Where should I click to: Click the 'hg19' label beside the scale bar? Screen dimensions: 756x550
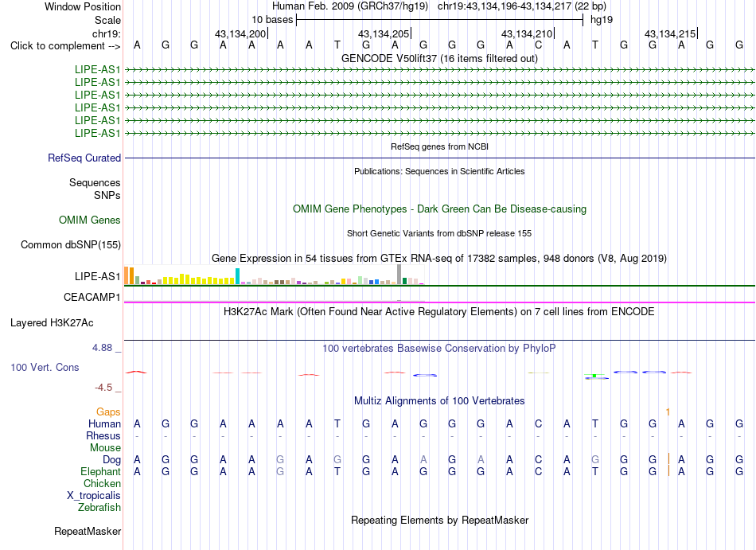coord(602,20)
